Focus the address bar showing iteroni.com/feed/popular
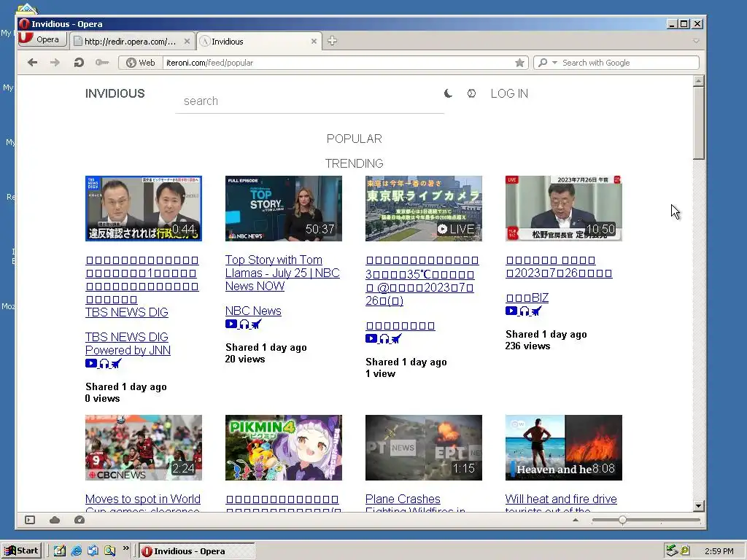Screen dimensions: 747x560 click(x=337, y=63)
